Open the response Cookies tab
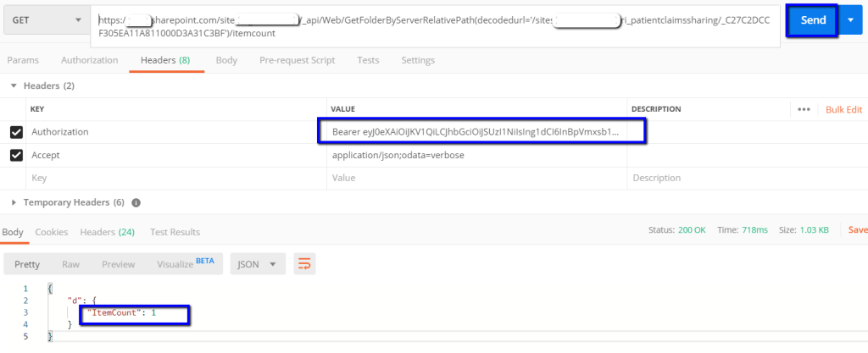 (x=51, y=232)
